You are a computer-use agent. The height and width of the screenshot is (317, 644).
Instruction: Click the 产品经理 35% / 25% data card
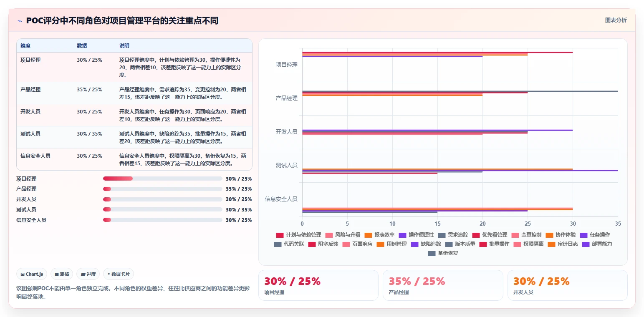coord(443,285)
